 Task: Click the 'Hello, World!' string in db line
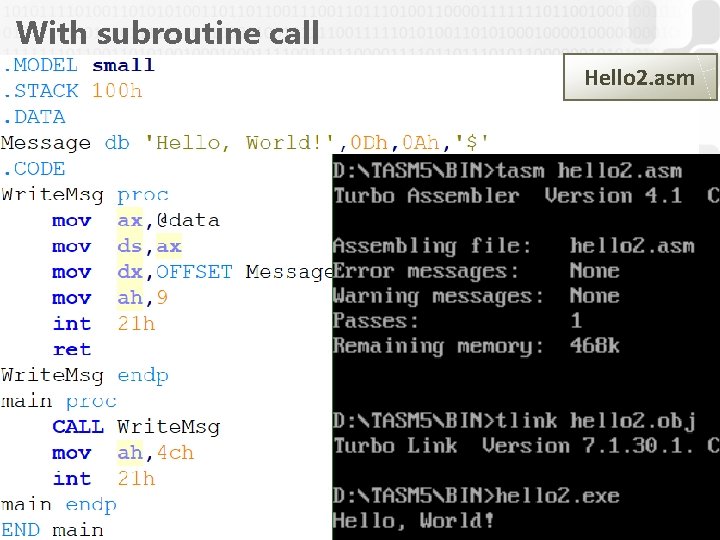pos(239,142)
